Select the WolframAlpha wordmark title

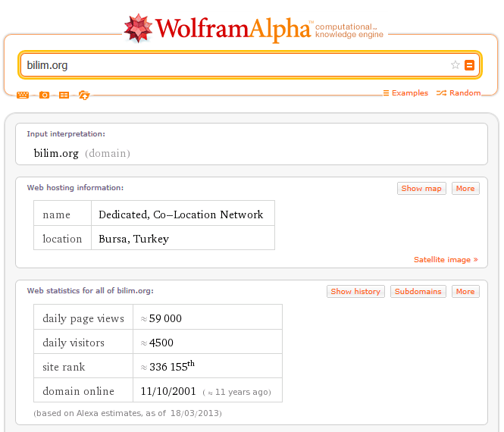click(233, 29)
